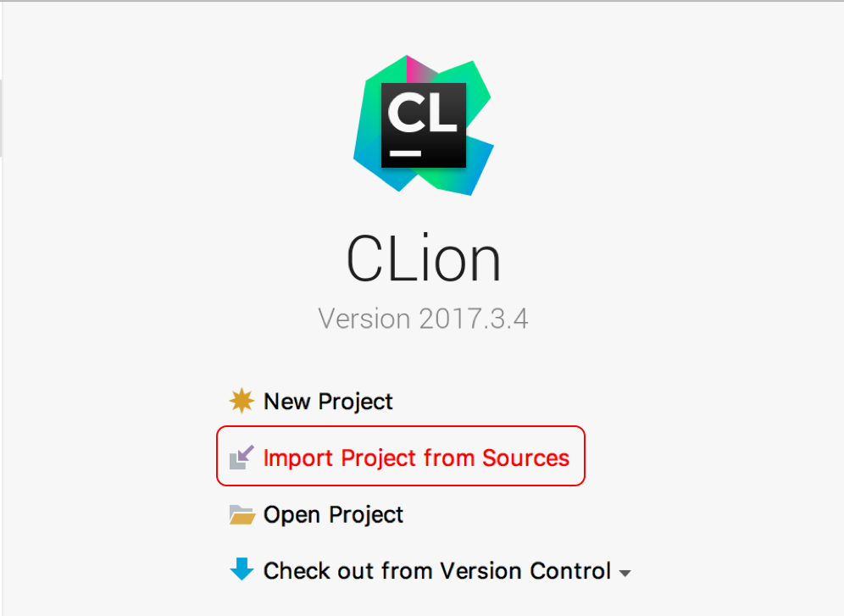
Task: Click the green part of the CLion logo
Action: click(474, 86)
